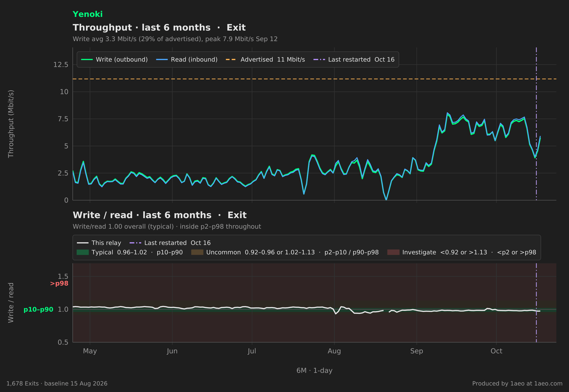Click the Aug x-axis label
This screenshot has width=569, height=392.
tap(334, 351)
